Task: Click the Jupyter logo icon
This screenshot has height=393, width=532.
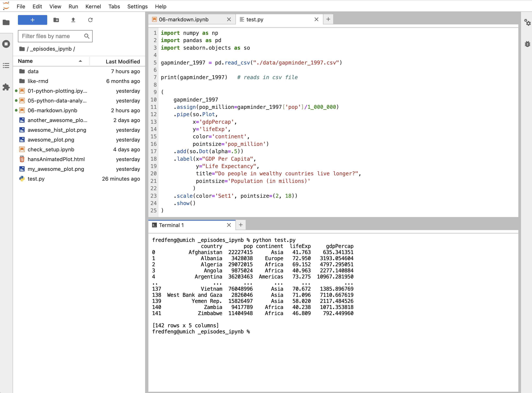Action: click(6, 6)
